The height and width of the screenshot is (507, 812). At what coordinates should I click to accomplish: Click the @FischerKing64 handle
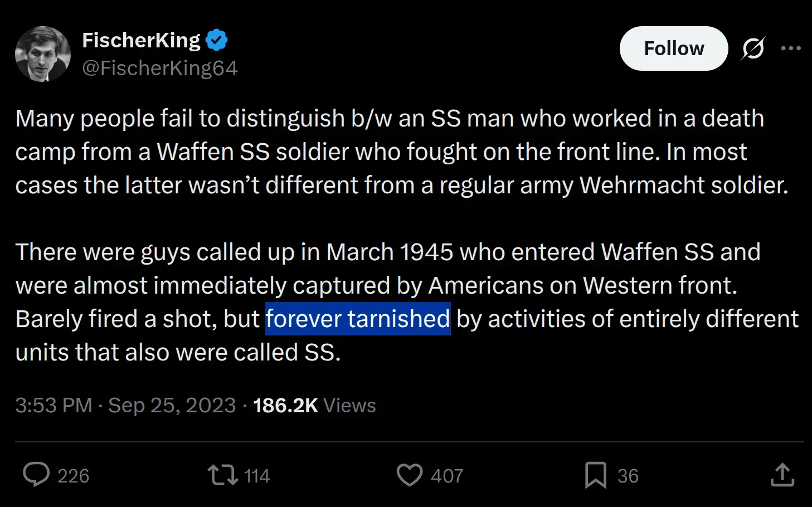[x=160, y=68]
